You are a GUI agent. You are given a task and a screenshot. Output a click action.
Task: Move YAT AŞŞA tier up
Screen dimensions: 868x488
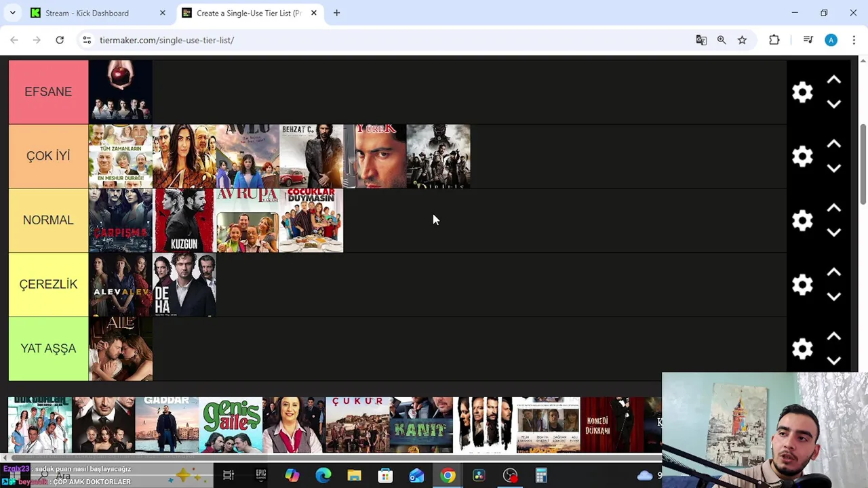(x=834, y=337)
